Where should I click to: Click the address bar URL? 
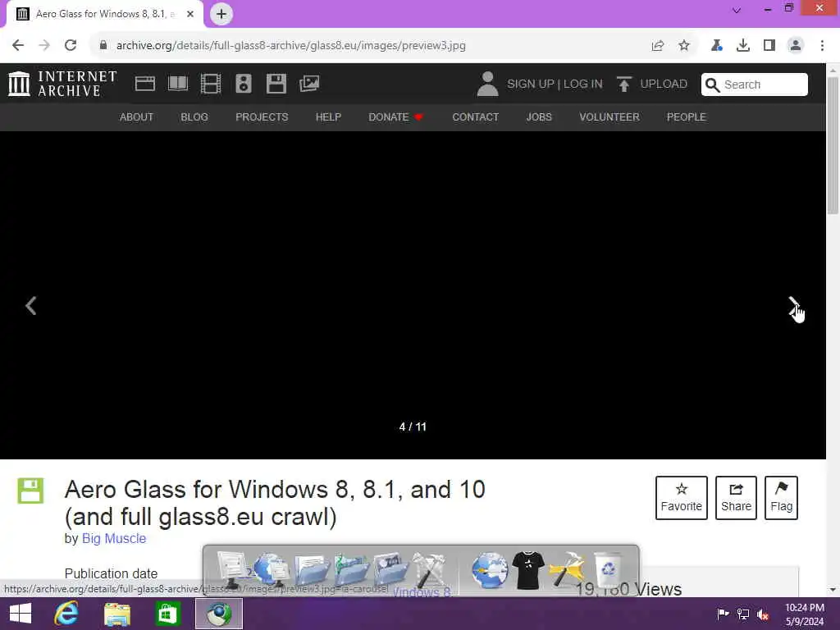(291, 46)
